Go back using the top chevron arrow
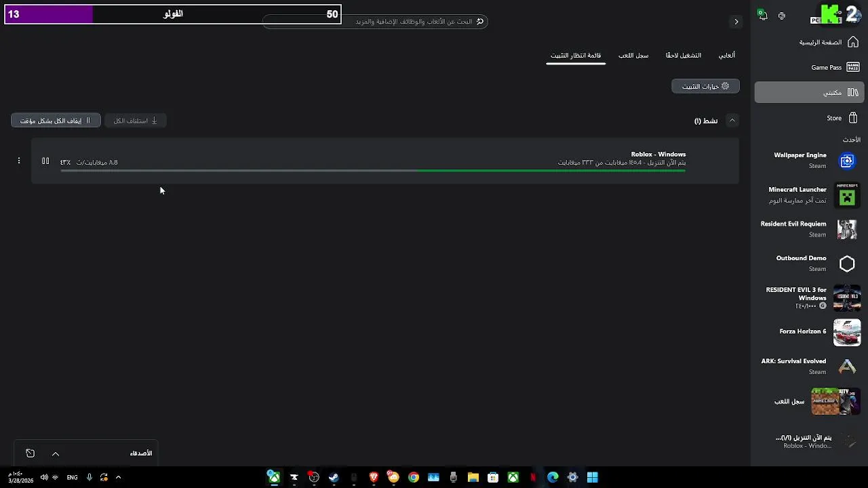868x488 pixels. click(736, 22)
